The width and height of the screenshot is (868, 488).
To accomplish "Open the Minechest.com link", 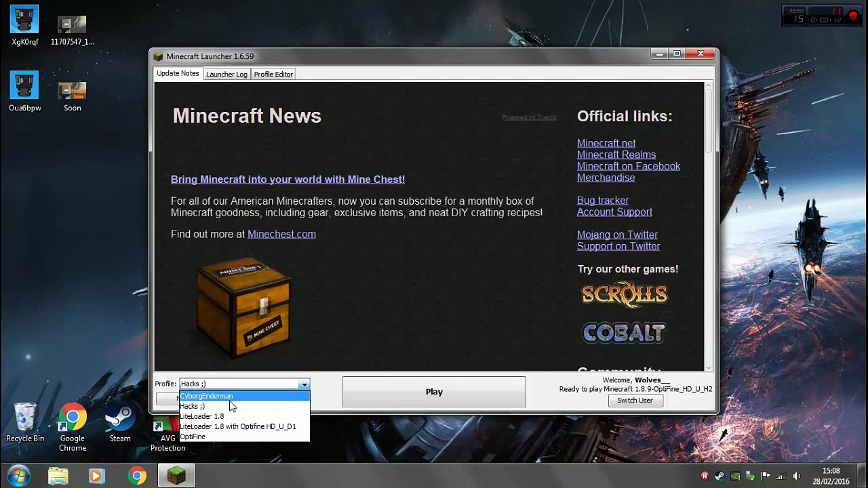I will tap(281, 234).
